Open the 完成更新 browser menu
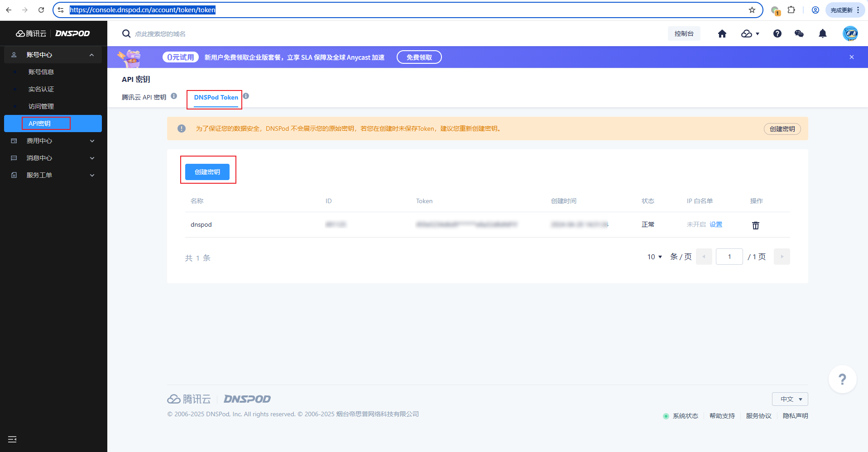 click(845, 10)
